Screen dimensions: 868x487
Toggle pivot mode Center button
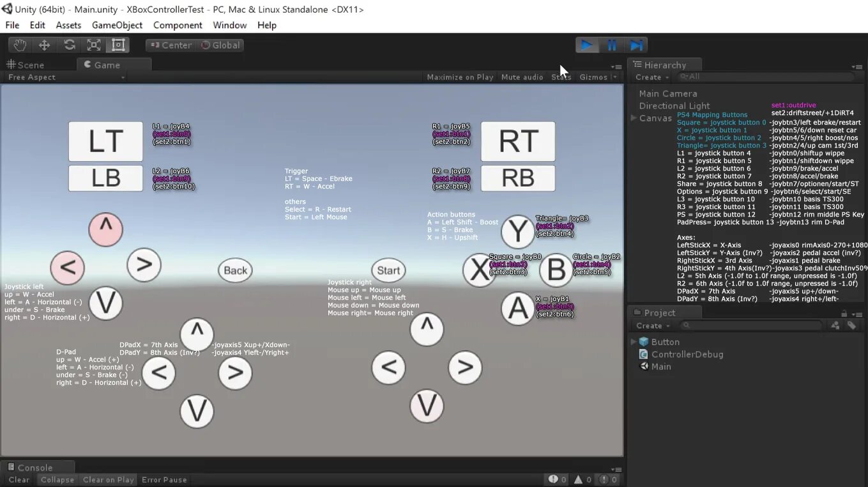point(170,45)
